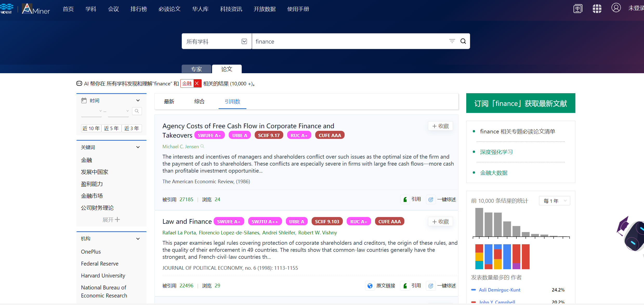Sort results by 最新
This screenshot has height=305, width=644.
169,102
